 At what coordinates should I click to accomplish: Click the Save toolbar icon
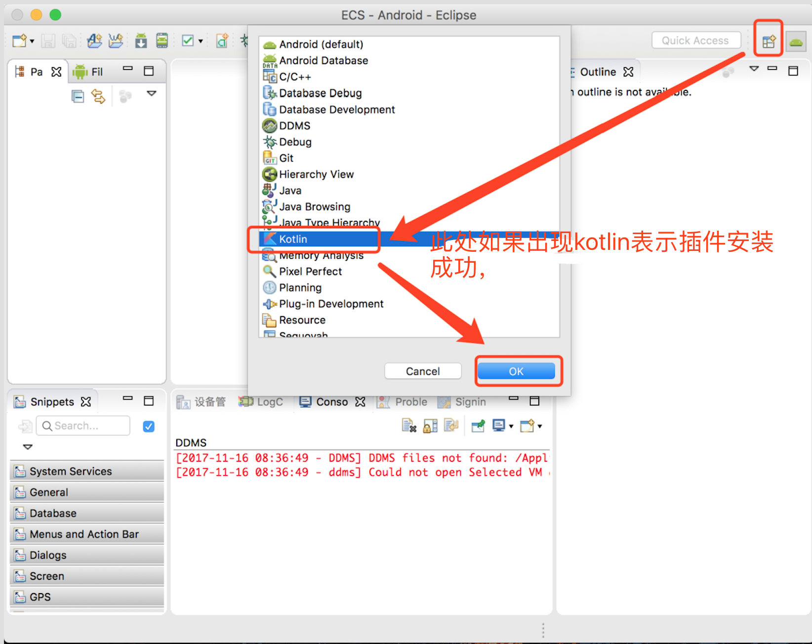pyautogui.click(x=48, y=41)
